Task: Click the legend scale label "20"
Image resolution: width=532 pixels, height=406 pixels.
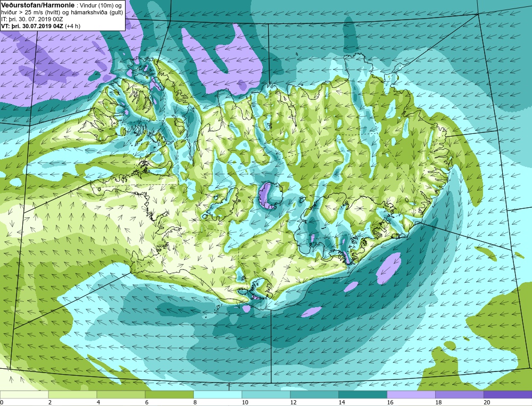Action: 487,402
